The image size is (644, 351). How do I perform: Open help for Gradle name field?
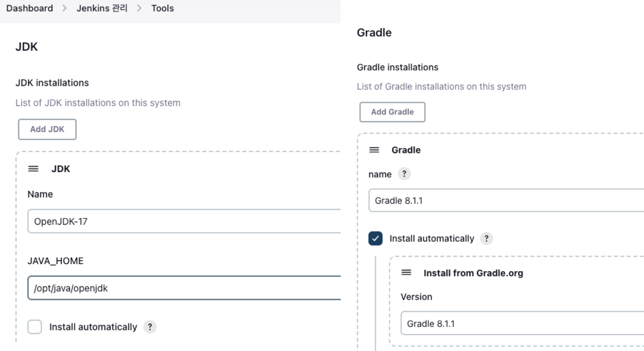point(404,174)
